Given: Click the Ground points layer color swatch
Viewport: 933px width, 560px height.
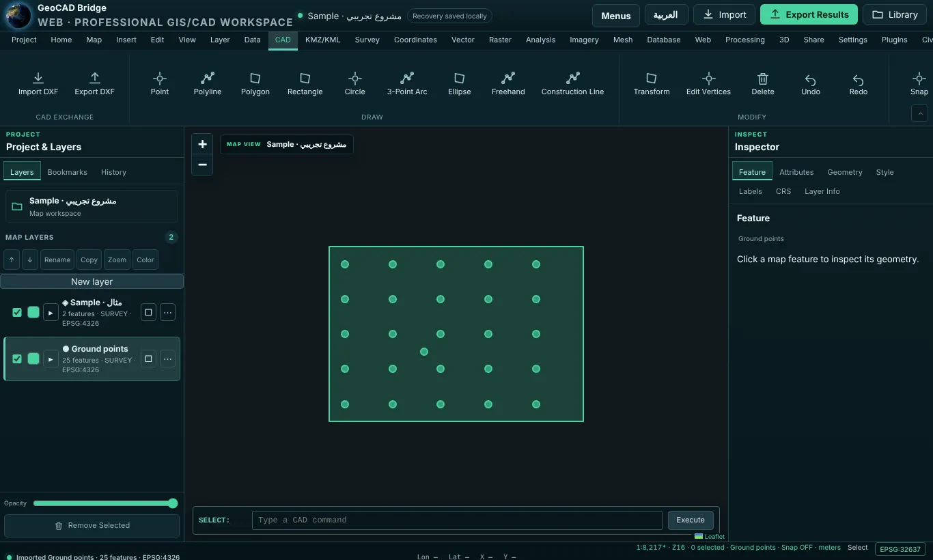Looking at the screenshot, I should click(33, 359).
